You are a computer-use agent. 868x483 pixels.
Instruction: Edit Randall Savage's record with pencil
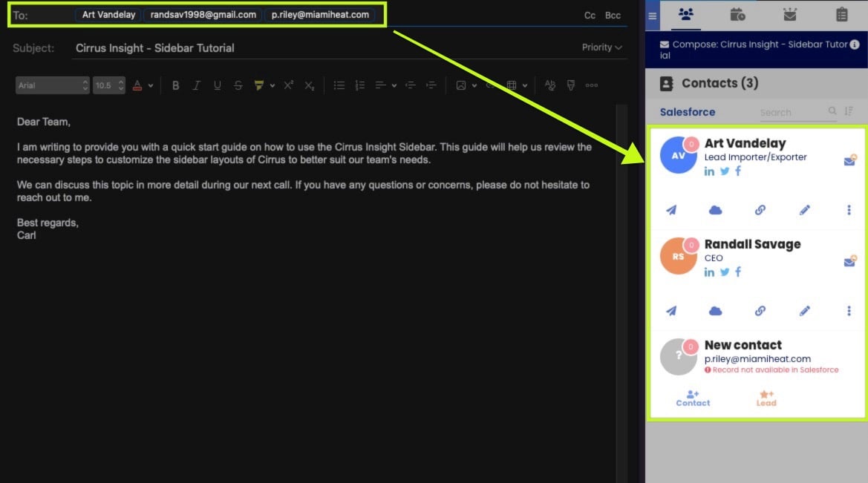(804, 311)
